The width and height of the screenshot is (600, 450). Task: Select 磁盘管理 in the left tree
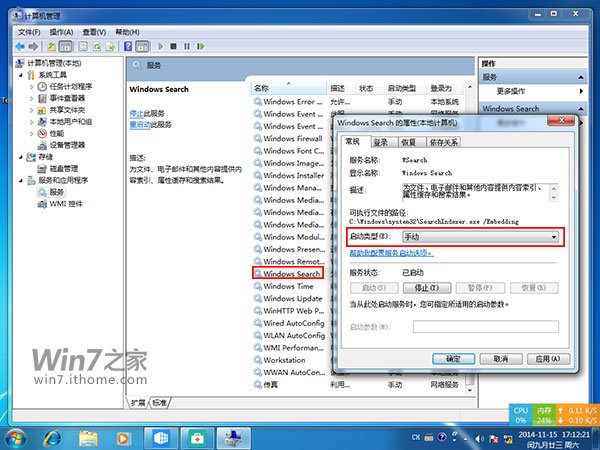(x=64, y=168)
